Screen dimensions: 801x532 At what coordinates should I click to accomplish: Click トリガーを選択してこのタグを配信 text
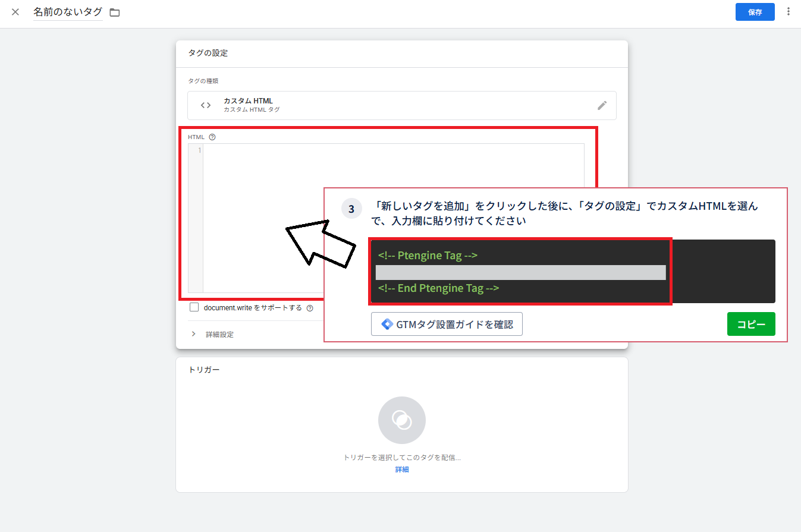pyautogui.click(x=402, y=458)
